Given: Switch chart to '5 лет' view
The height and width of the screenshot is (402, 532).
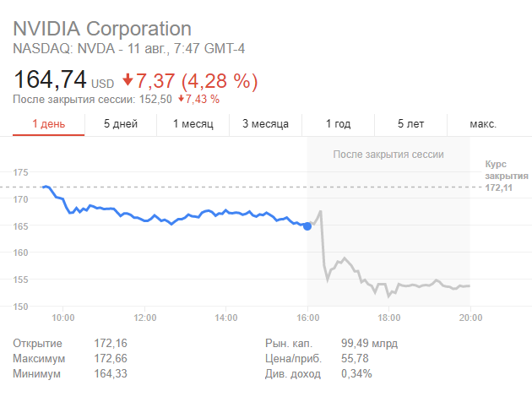Looking at the screenshot, I should pyautogui.click(x=411, y=124).
